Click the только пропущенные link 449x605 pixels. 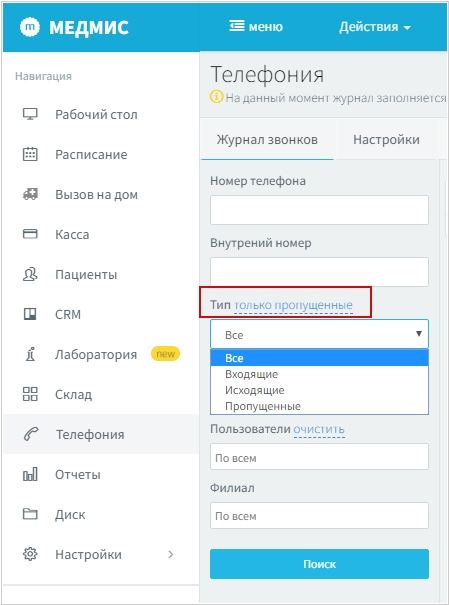pos(293,305)
